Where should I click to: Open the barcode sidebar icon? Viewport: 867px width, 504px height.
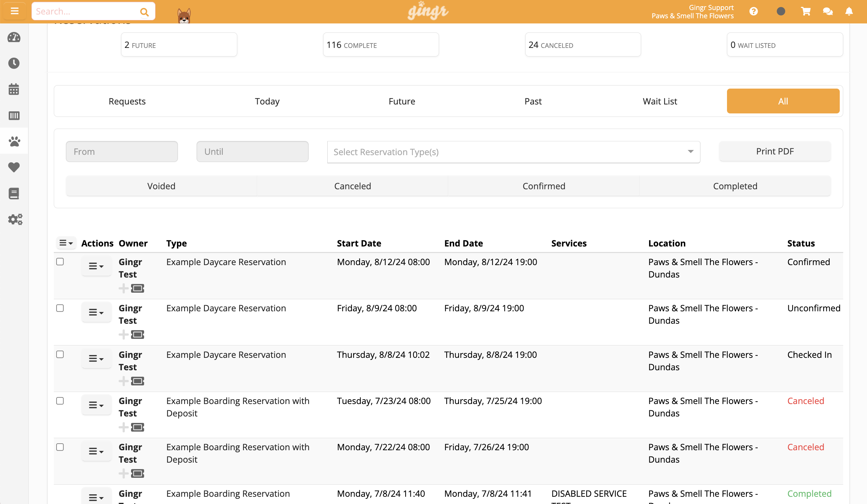(x=14, y=115)
